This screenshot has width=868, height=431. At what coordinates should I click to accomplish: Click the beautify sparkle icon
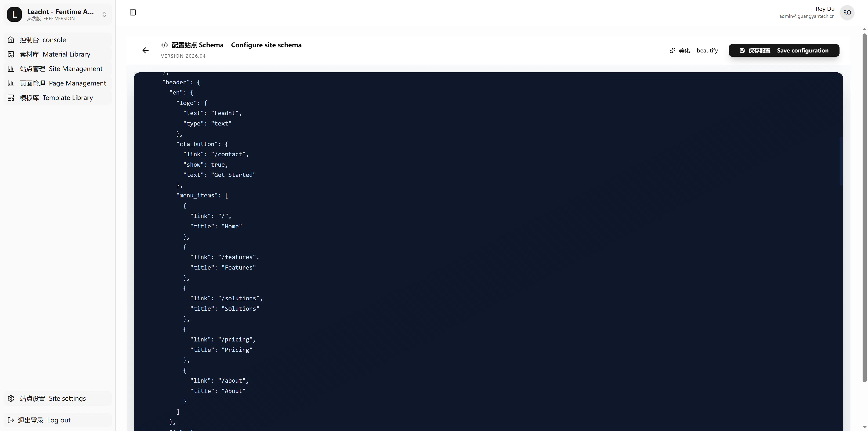pos(672,51)
